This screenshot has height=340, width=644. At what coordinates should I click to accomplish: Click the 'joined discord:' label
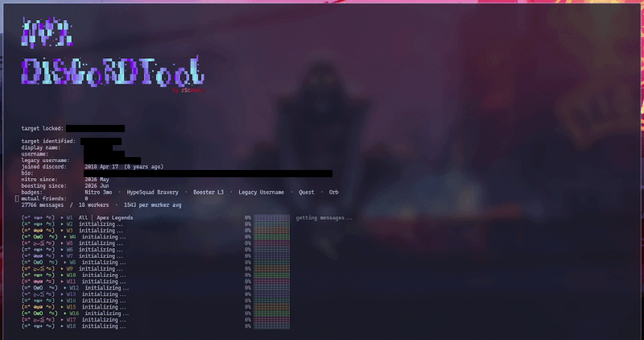(x=43, y=167)
